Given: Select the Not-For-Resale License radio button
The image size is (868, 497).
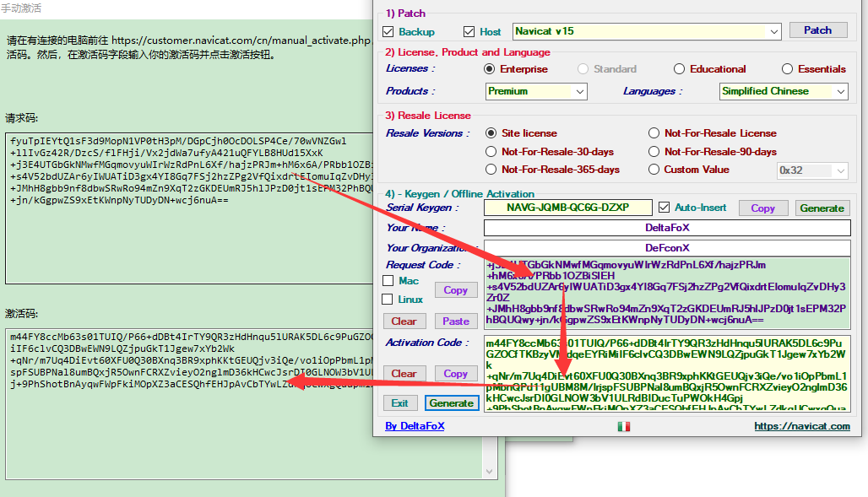Looking at the screenshot, I should tap(654, 133).
